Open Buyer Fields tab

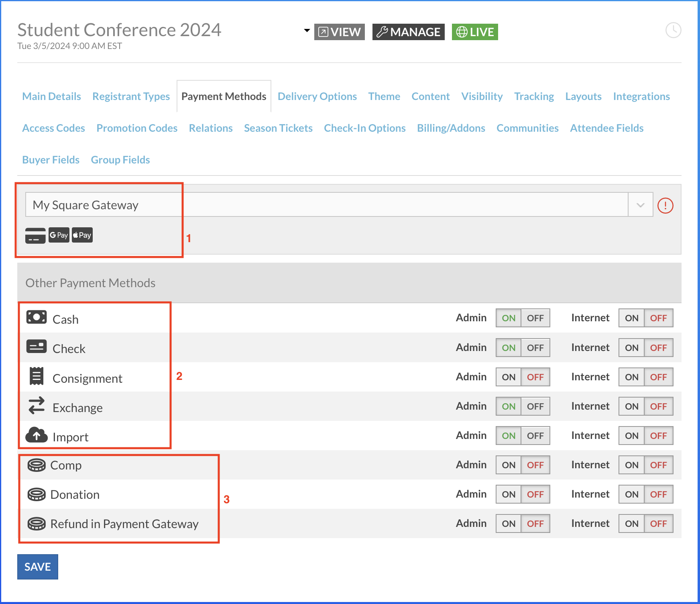click(x=51, y=160)
